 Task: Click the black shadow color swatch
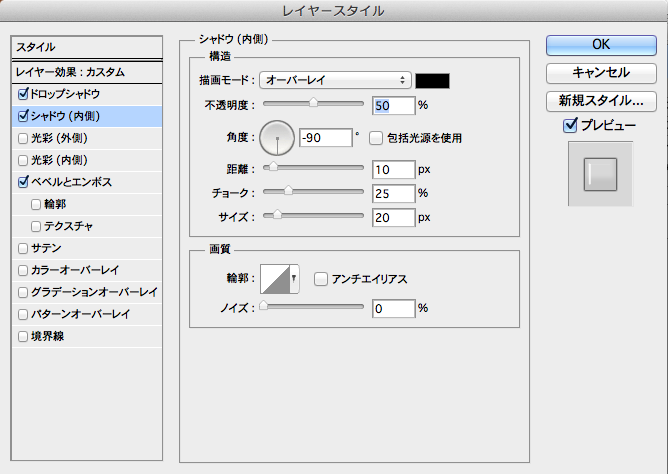pos(432,81)
